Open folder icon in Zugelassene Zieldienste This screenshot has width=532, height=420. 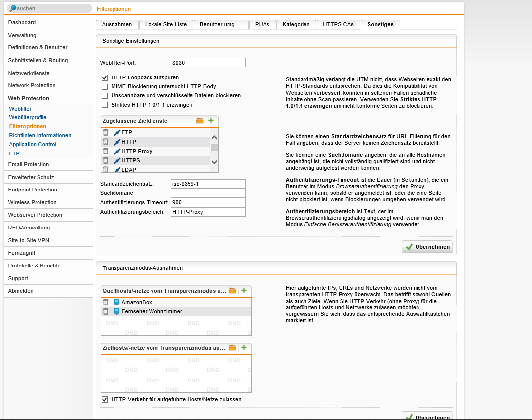pyautogui.click(x=200, y=121)
